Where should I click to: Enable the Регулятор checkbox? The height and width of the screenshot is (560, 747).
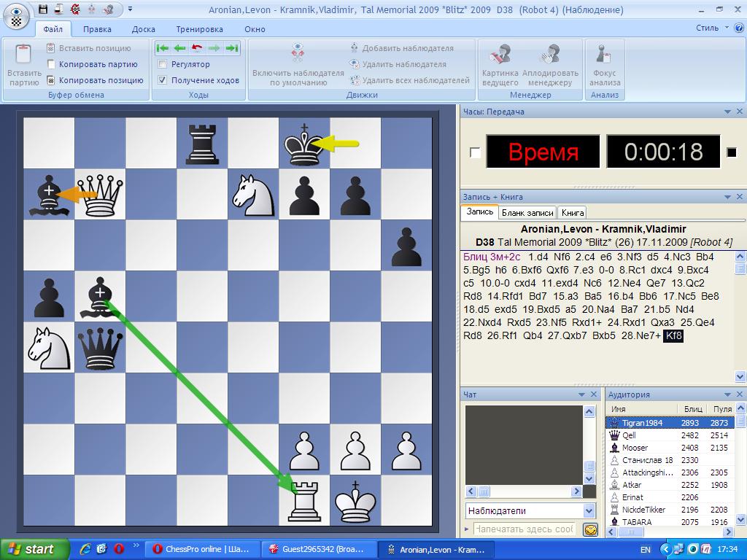pyautogui.click(x=163, y=64)
